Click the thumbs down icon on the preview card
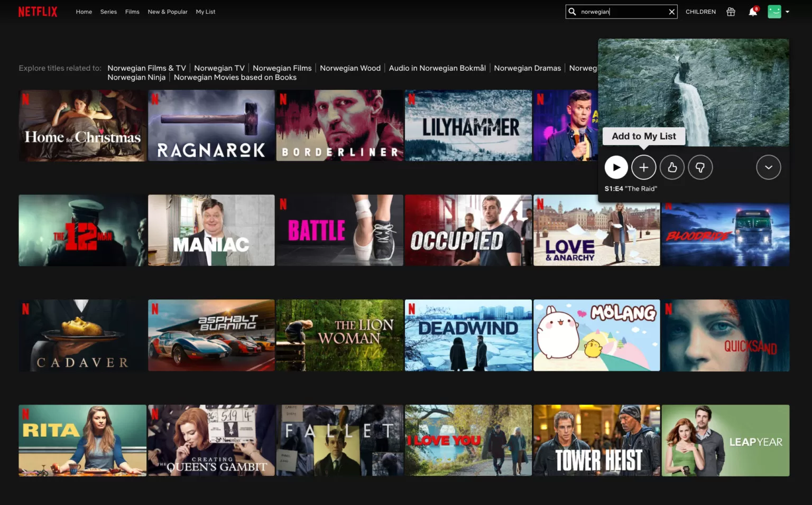 coord(700,167)
